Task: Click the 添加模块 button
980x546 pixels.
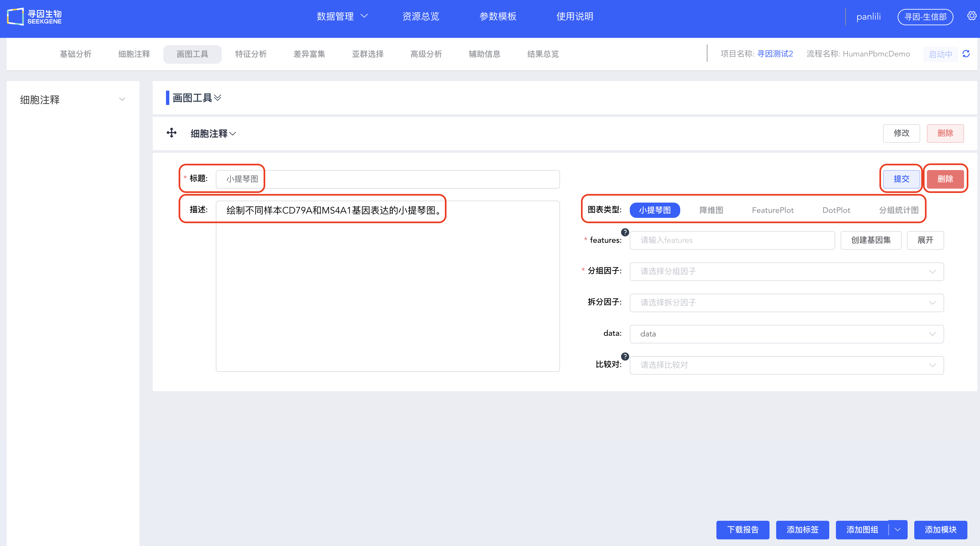Action: 940,530
